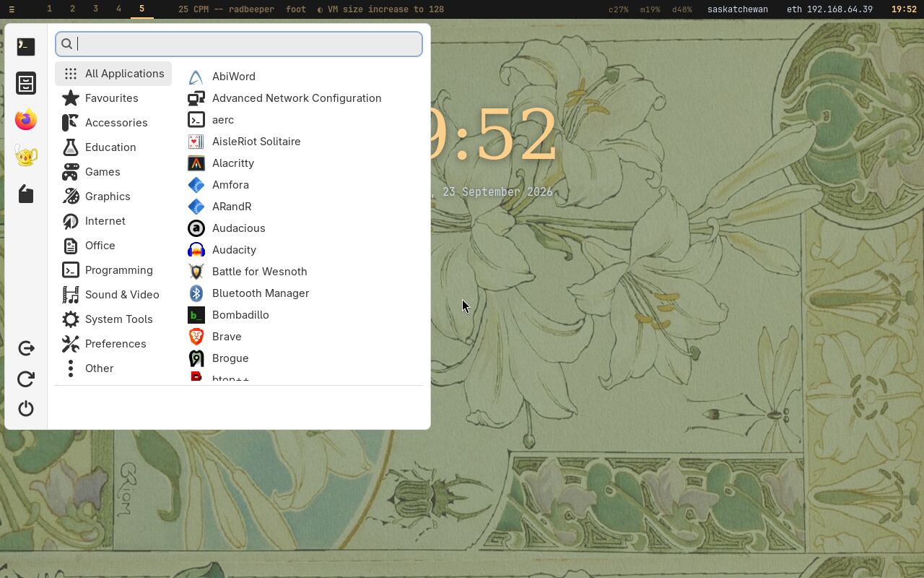This screenshot has height=578, width=924.
Task: Open the Programming category
Action: click(x=113, y=270)
